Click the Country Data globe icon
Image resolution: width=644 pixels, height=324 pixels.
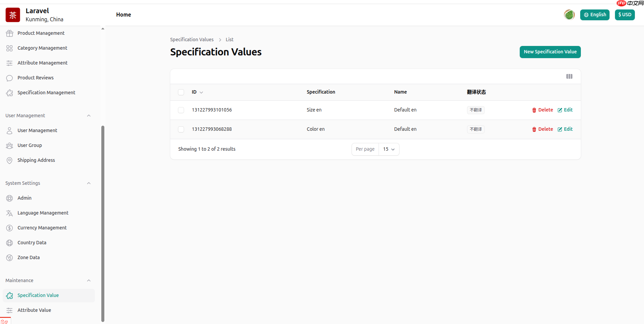point(9,243)
